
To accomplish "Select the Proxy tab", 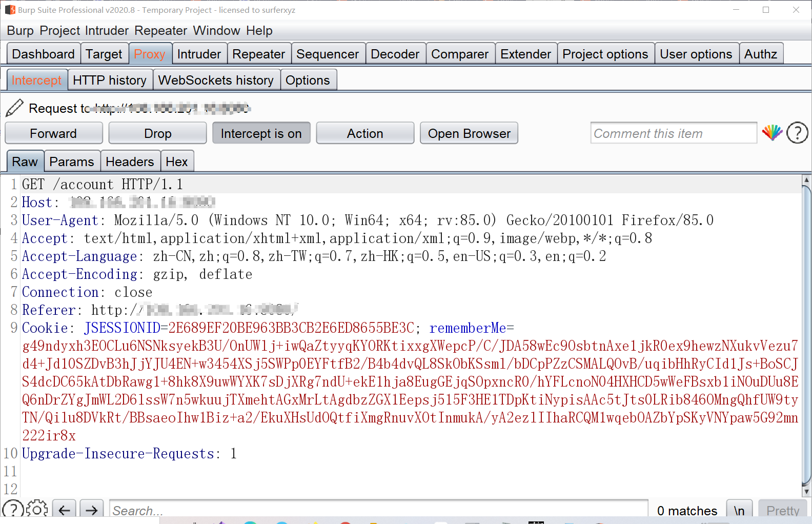I will (x=149, y=54).
